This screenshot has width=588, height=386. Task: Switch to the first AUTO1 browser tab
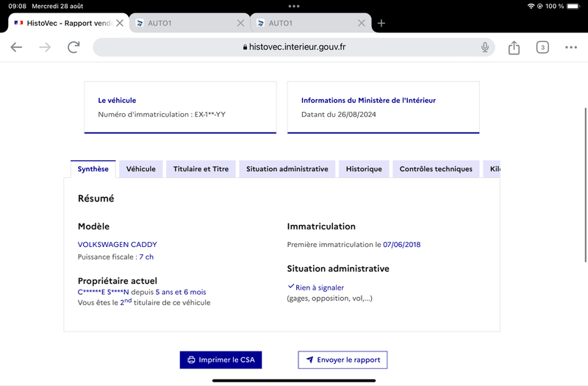click(190, 24)
